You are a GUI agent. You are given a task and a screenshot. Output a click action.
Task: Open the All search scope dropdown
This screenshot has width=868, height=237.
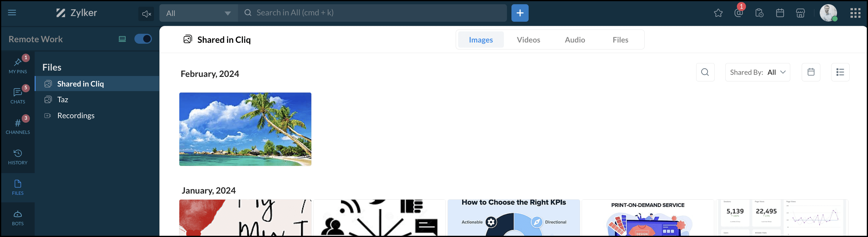199,13
